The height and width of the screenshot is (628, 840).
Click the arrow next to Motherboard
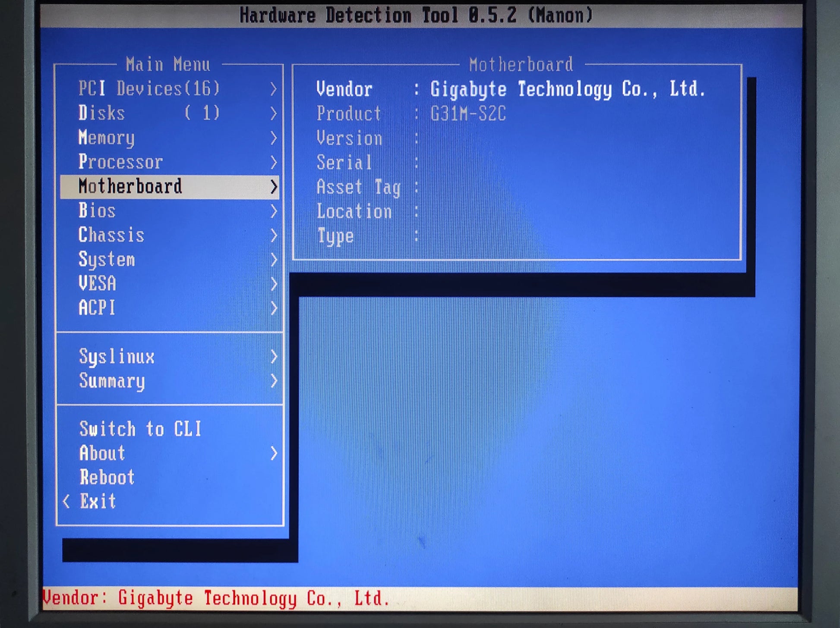(x=273, y=187)
